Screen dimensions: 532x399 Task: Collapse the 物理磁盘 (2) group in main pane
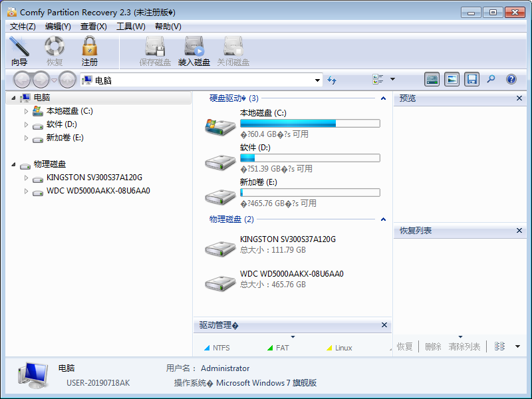[x=384, y=219]
